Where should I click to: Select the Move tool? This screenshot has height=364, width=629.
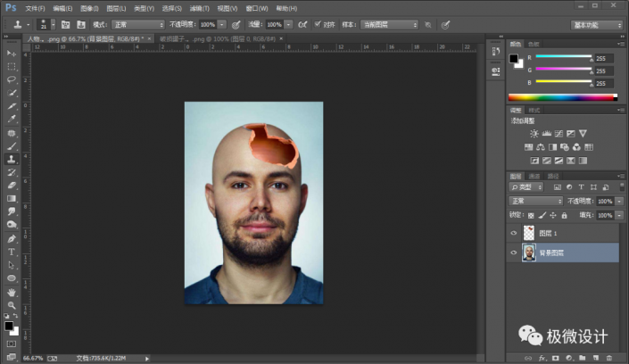click(x=12, y=54)
